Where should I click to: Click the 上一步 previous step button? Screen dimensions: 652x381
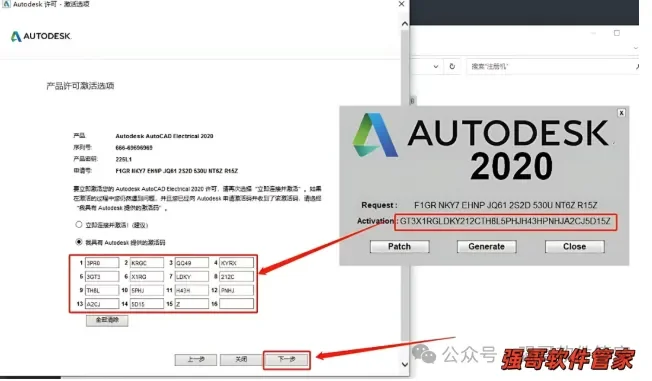pyautogui.click(x=196, y=359)
